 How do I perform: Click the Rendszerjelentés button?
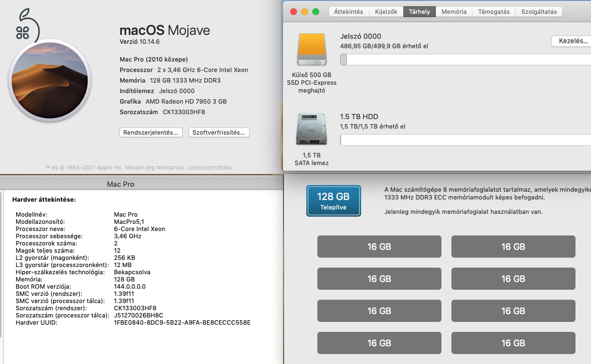[x=151, y=132]
